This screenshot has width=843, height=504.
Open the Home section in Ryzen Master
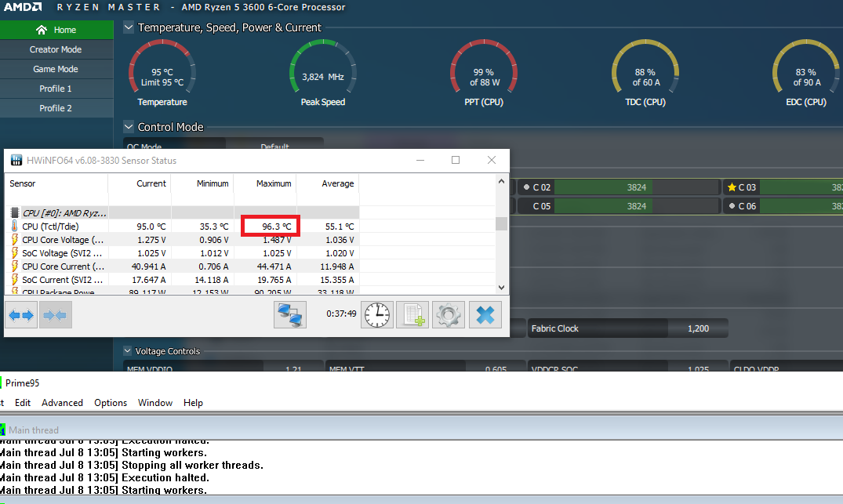pyautogui.click(x=56, y=30)
